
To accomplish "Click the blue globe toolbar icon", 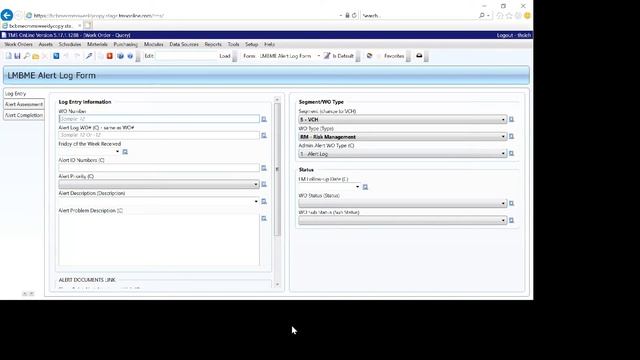I will (120, 56).
